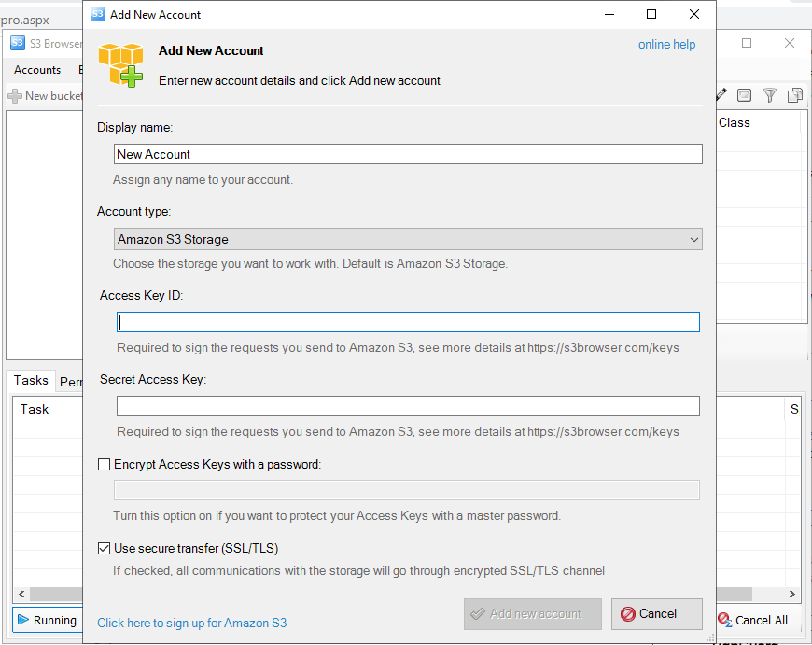Switch to the Tasks tab

pyautogui.click(x=31, y=380)
